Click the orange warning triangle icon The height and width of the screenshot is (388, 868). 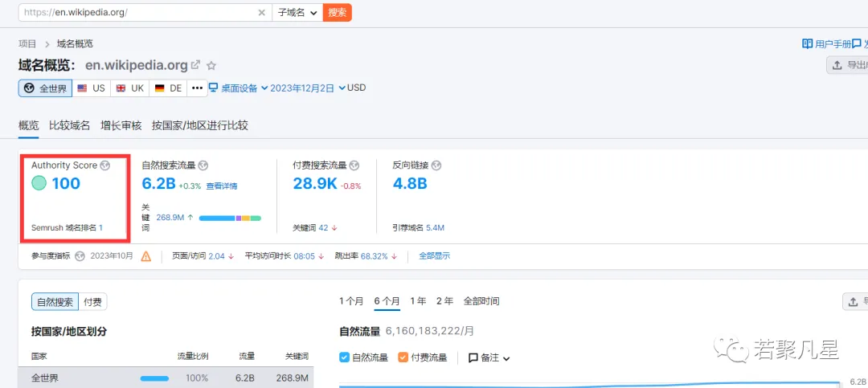coord(146,256)
